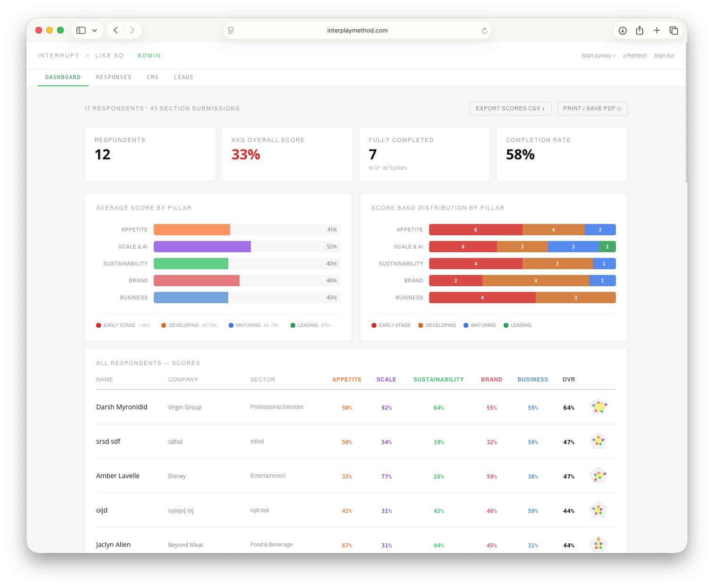Open Jaclyn Allen's radar chart thumbnail
Viewport: 714px width, 588px height.
598,544
